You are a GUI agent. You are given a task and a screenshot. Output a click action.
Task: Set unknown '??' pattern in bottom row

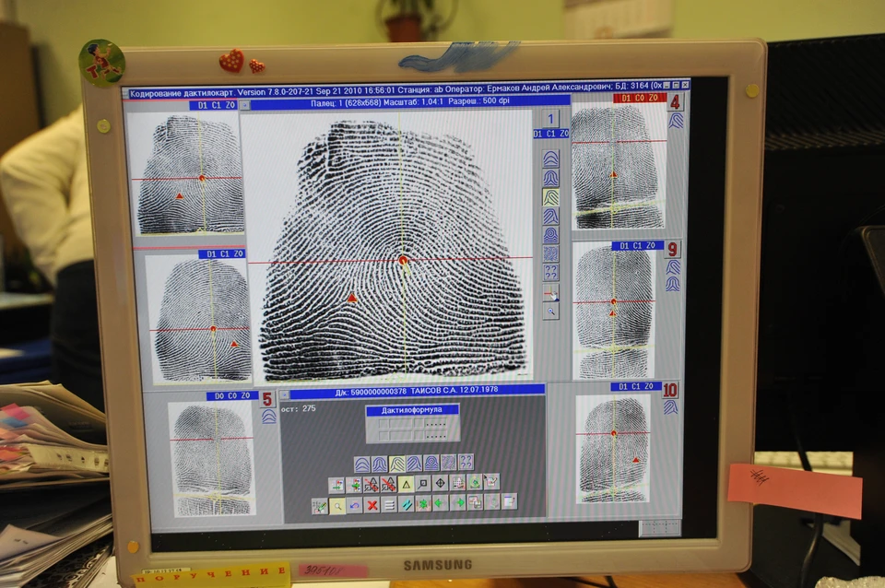(x=466, y=462)
